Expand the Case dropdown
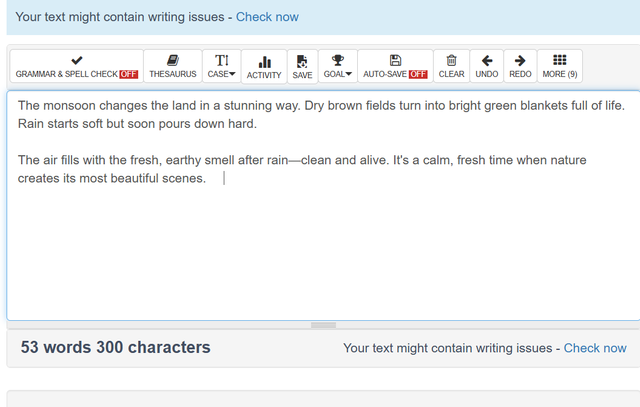Image resolution: width=640 pixels, height=407 pixels. (x=222, y=67)
